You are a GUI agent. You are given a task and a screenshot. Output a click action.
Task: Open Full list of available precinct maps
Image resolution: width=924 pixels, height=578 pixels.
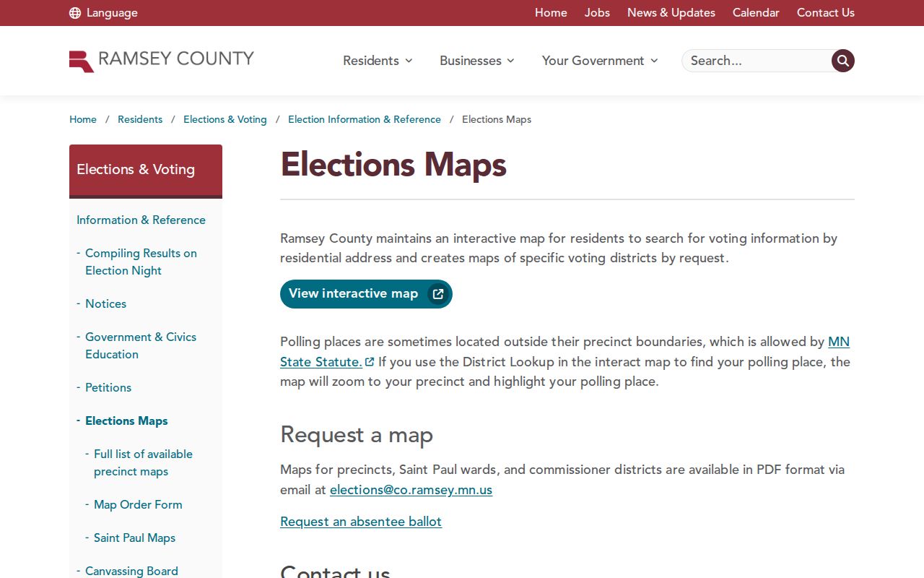tap(143, 463)
